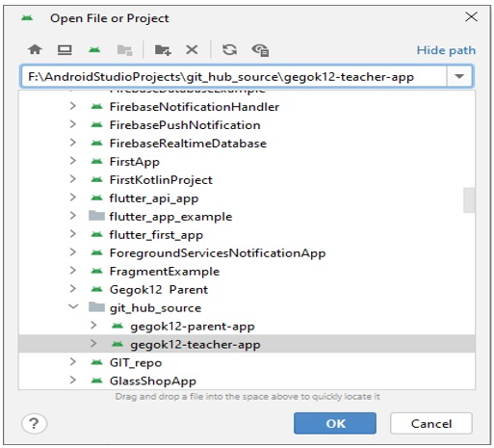Image resolution: width=494 pixels, height=448 pixels.
Task: Click the folder icon beside git_hub_source
Action: click(x=96, y=307)
